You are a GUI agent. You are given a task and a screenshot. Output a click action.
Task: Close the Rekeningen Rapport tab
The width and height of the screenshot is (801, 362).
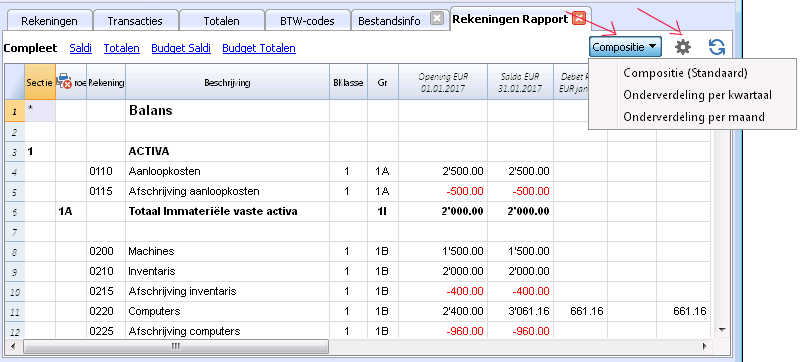click(x=579, y=19)
